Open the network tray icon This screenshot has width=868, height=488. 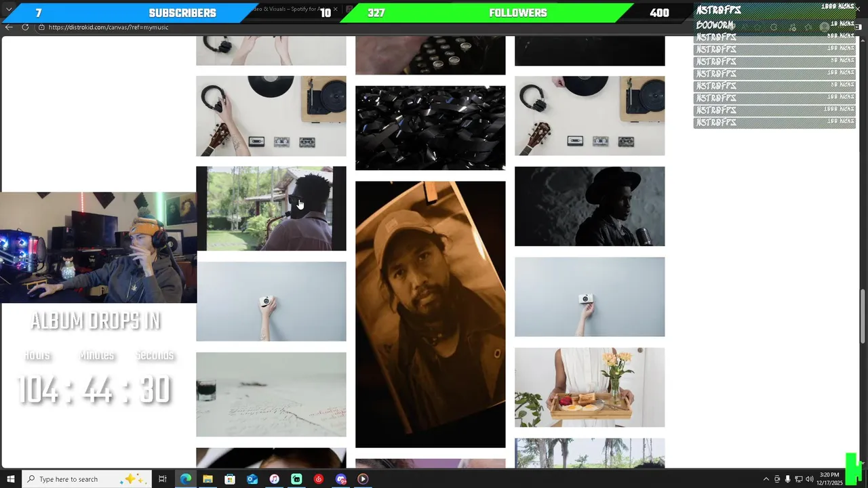click(x=799, y=479)
